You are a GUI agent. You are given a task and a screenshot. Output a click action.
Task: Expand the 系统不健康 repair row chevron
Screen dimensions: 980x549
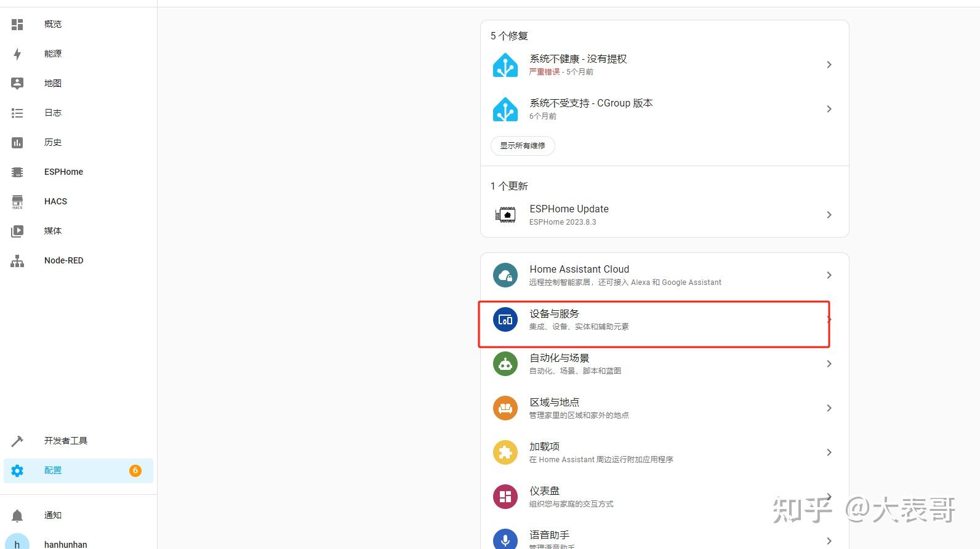coord(829,65)
